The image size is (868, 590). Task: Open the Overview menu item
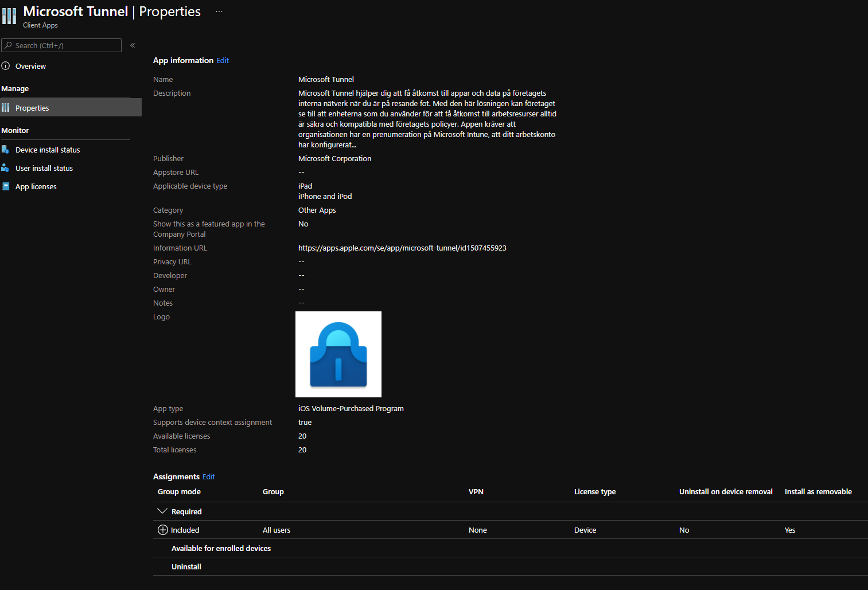(30, 66)
